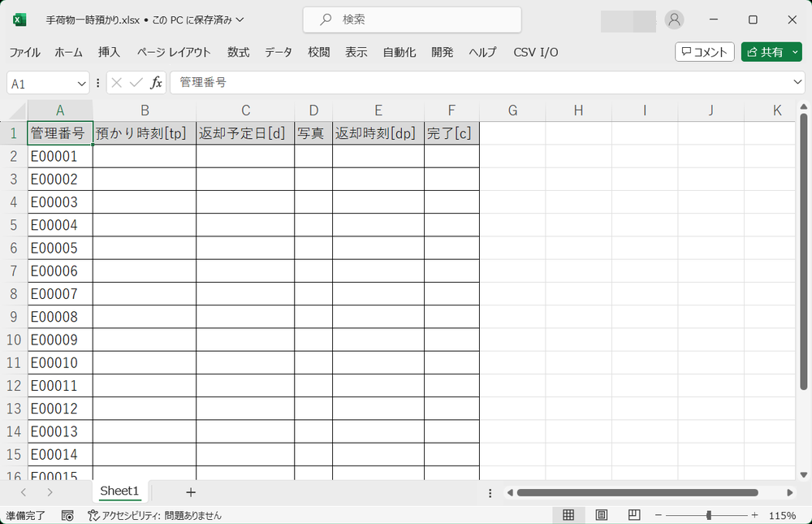
Task: Open the save location dropdown beside the file name
Action: (240, 19)
